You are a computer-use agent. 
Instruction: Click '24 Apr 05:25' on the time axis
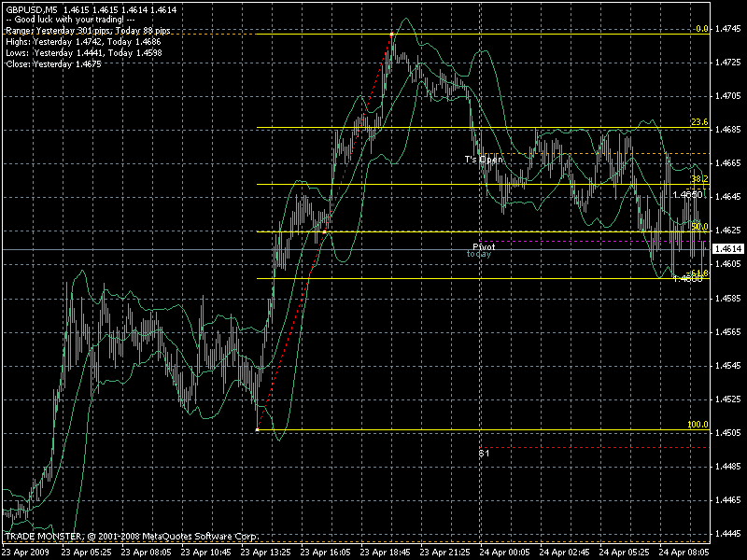(x=624, y=553)
